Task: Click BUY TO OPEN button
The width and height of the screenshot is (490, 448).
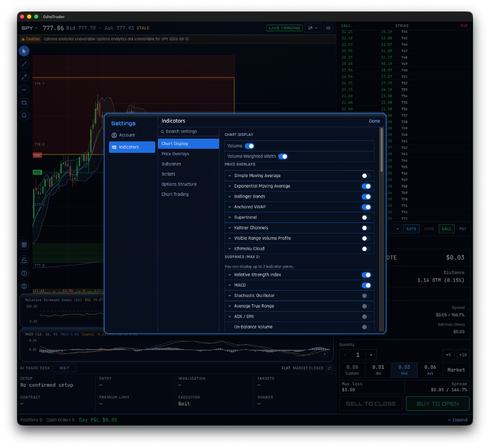Action: click(437, 404)
